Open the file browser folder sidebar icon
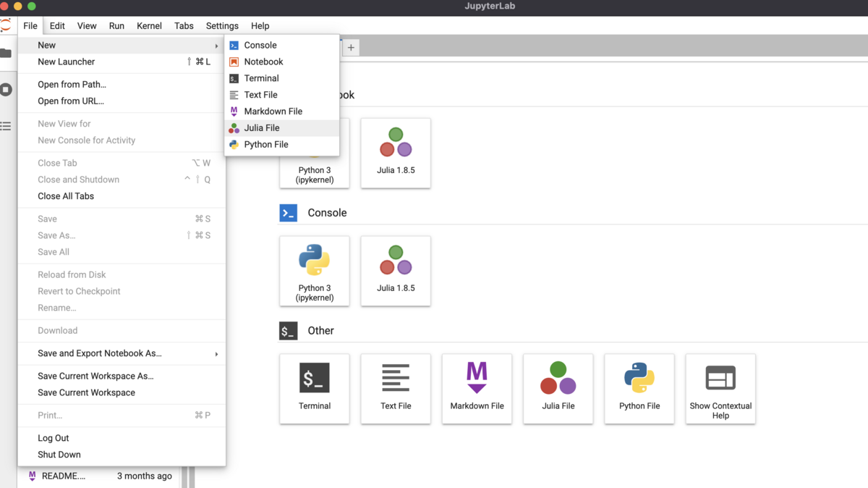The image size is (868, 488). click(6, 53)
